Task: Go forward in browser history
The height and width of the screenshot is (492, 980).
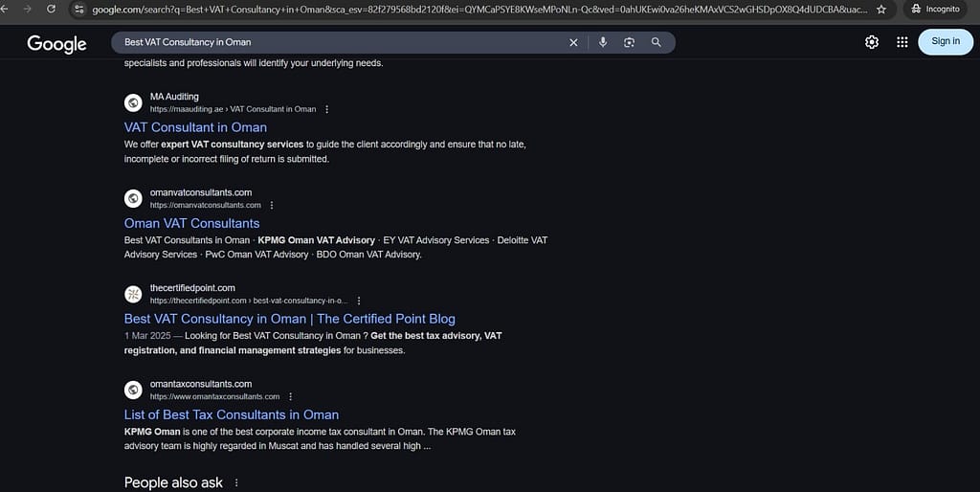Action: 27,9
